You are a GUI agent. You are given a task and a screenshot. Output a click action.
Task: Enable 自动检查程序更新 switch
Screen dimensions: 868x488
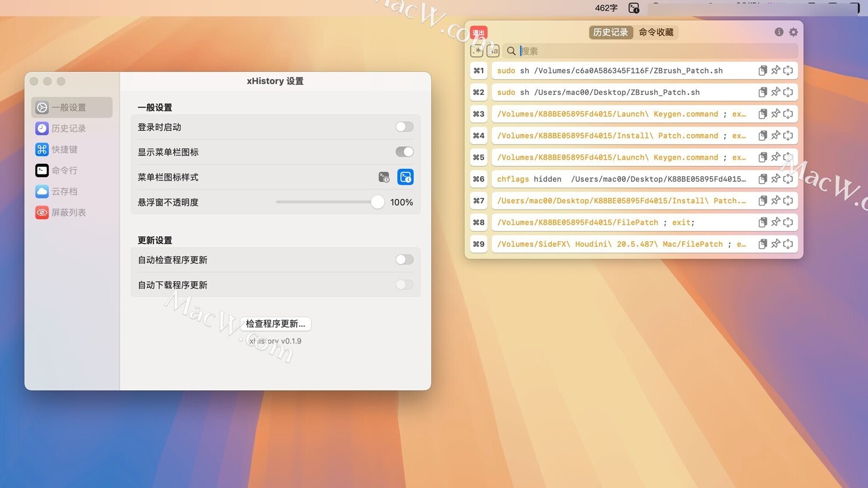[405, 260]
